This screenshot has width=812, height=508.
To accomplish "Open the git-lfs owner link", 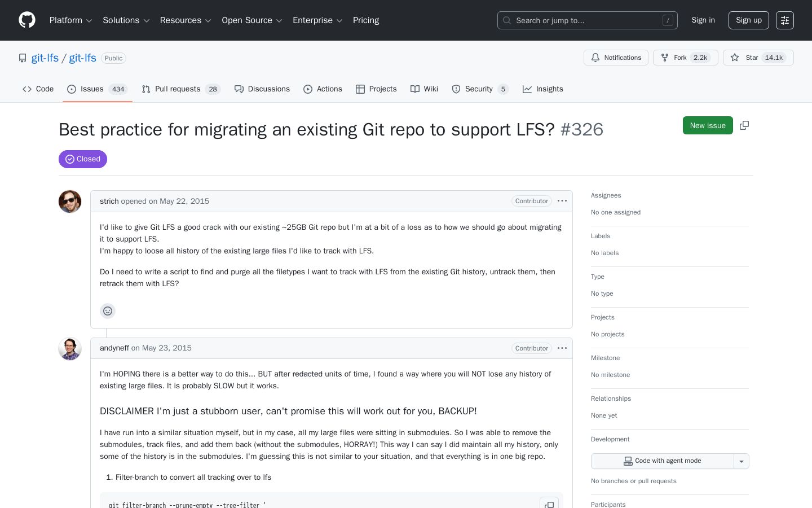I will pos(45,58).
